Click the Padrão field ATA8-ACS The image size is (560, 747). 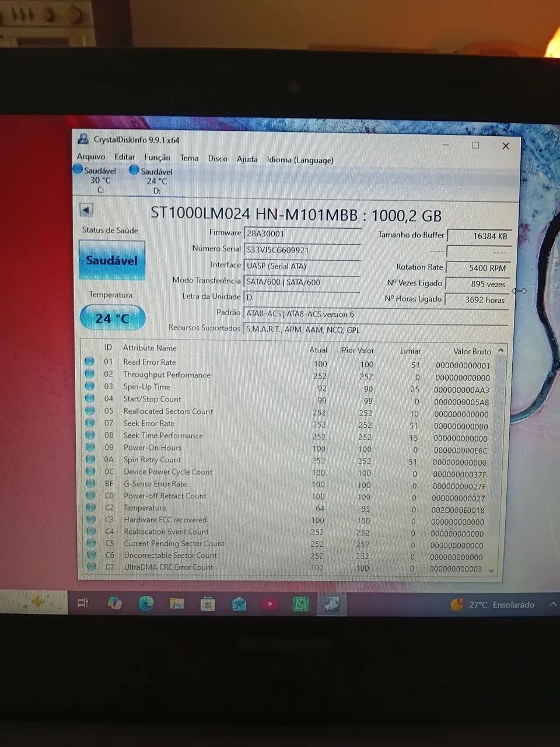click(x=376, y=314)
